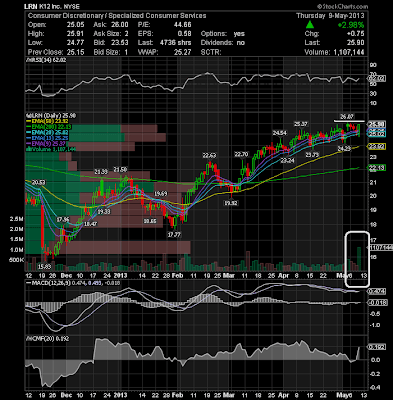The image size is (393, 400).
Task: Select the EPS value 0.58
Action: pyautogui.click(x=185, y=34)
